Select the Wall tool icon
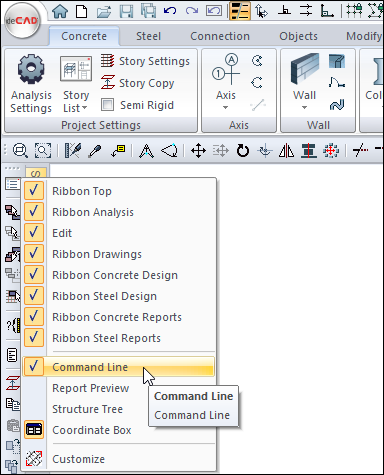Image resolution: width=384 pixels, height=475 pixels. 305,69
